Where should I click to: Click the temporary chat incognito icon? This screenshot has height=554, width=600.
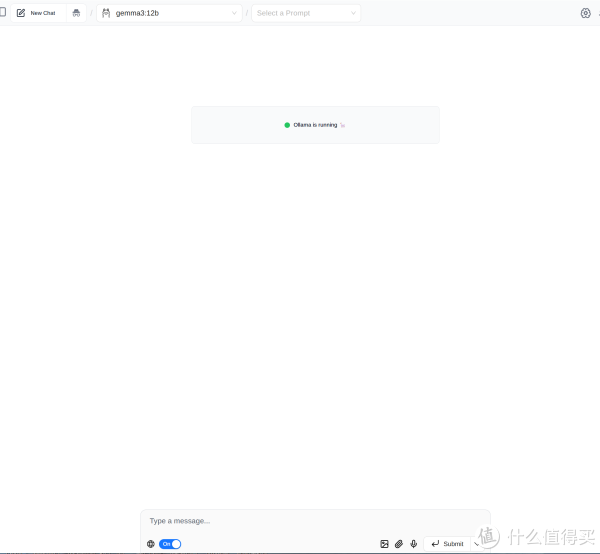tap(76, 13)
